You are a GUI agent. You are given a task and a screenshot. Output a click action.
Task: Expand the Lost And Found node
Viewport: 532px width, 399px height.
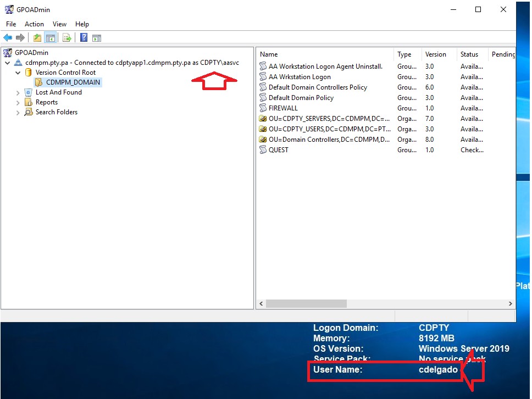coord(18,93)
